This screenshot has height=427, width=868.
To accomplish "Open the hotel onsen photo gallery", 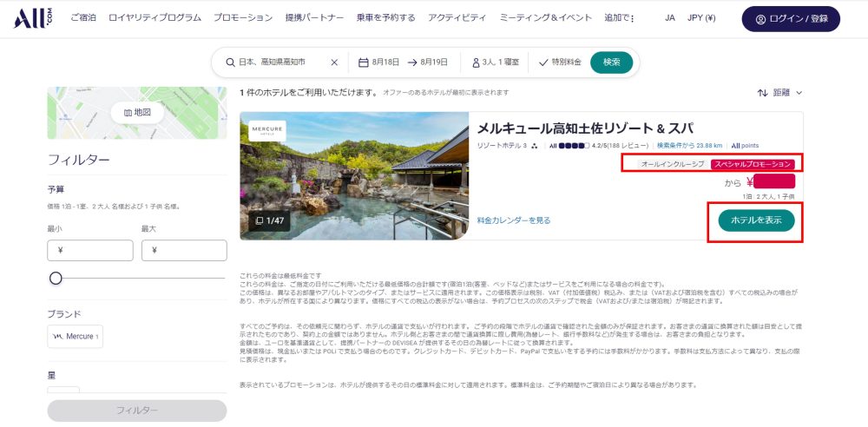I will [x=354, y=176].
